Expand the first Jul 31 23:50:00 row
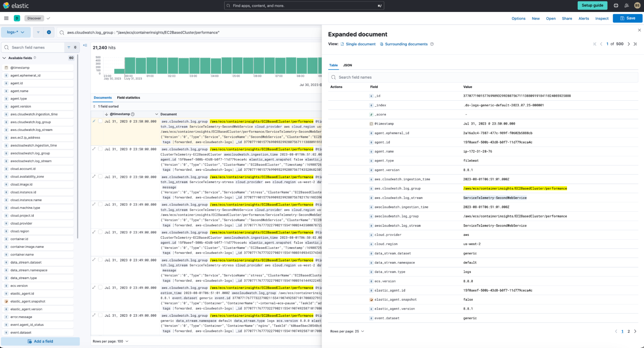This screenshot has width=644, height=348. tap(94, 121)
